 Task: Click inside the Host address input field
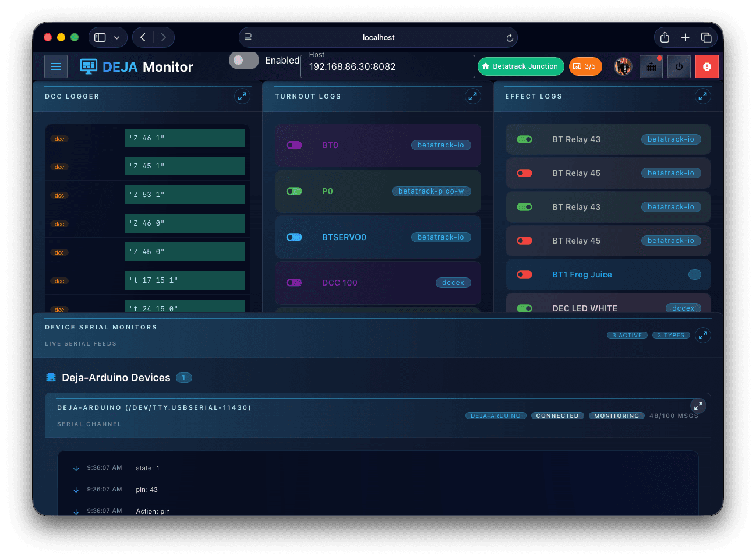[387, 66]
